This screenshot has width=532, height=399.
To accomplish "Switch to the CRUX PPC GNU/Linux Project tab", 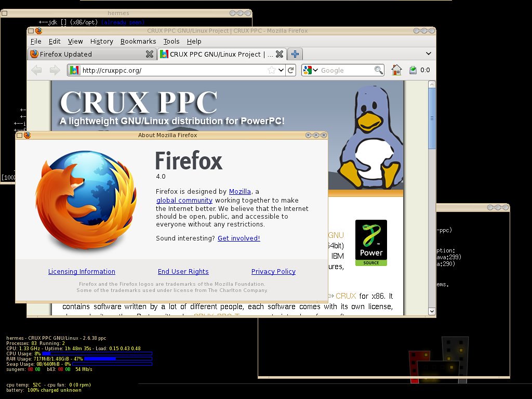I will pos(222,54).
